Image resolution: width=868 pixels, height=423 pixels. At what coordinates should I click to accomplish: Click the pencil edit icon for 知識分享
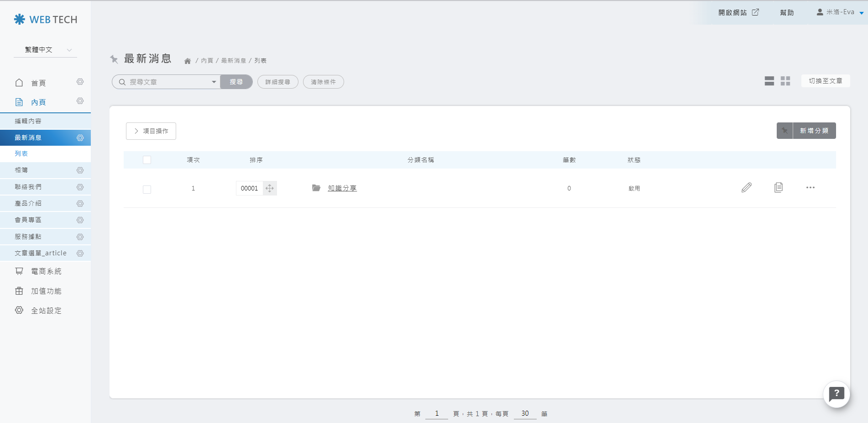(746, 188)
